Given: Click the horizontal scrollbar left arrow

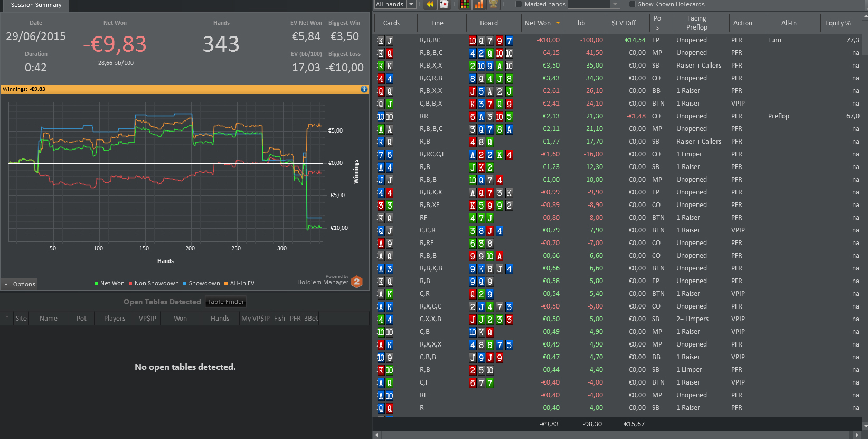Looking at the screenshot, I should tap(377, 435).
